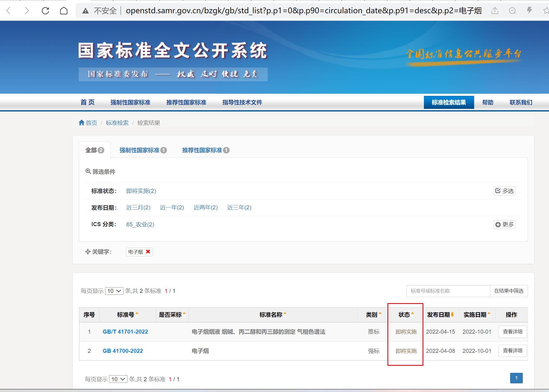The image size is (549, 392).
Task: Click 查看详细 for GB 41700-2022
Action: [512, 351]
